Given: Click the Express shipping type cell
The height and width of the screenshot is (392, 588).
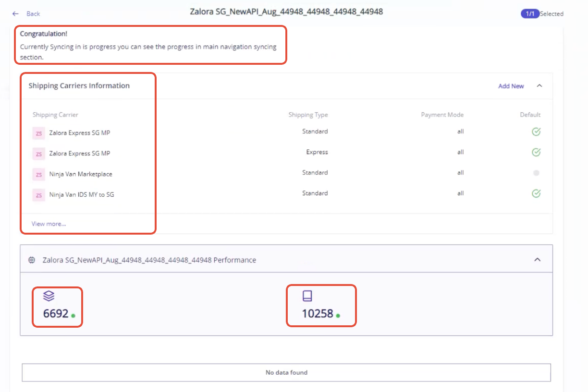Looking at the screenshot, I should (317, 152).
